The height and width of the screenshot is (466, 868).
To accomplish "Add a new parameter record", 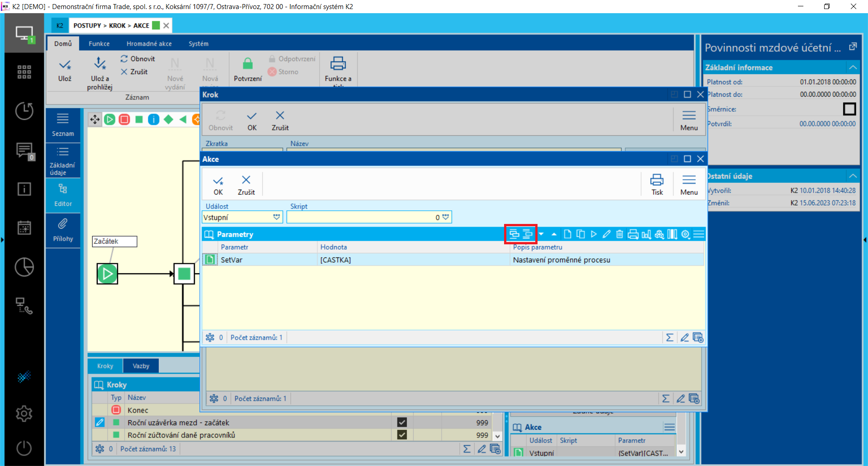I will pos(567,234).
